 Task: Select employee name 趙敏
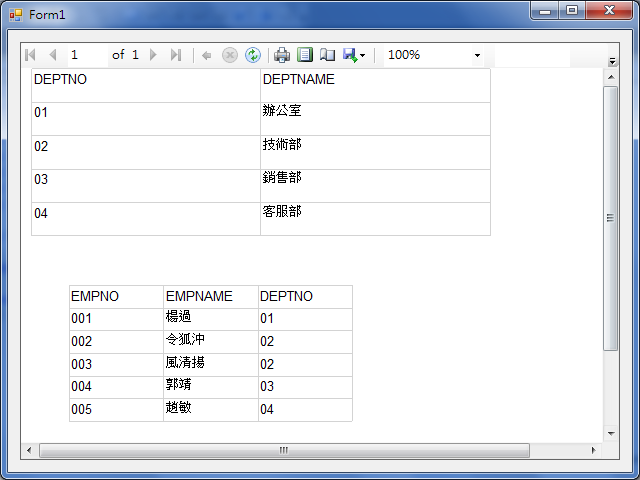click(211, 410)
